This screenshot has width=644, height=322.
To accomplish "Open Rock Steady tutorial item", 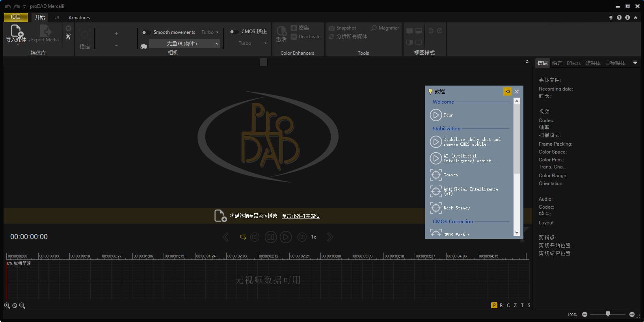I will (456, 208).
